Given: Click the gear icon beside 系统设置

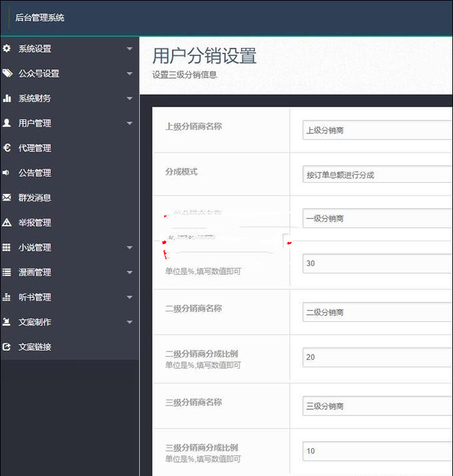Looking at the screenshot, I should [7, 49].
